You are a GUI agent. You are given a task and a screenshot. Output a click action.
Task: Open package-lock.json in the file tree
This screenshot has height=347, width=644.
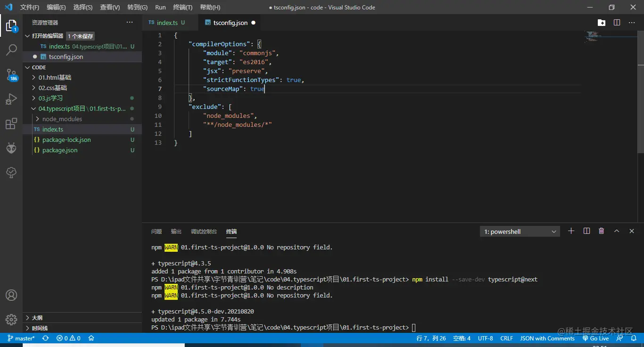tap(82, 140)
